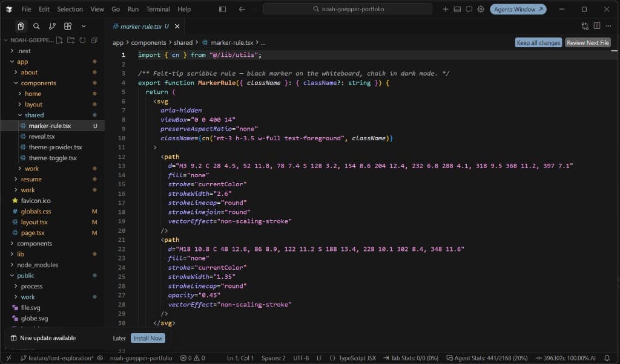The image size is (620, 364).
Task: Open notifications bell in status bar
Action: 607,358
